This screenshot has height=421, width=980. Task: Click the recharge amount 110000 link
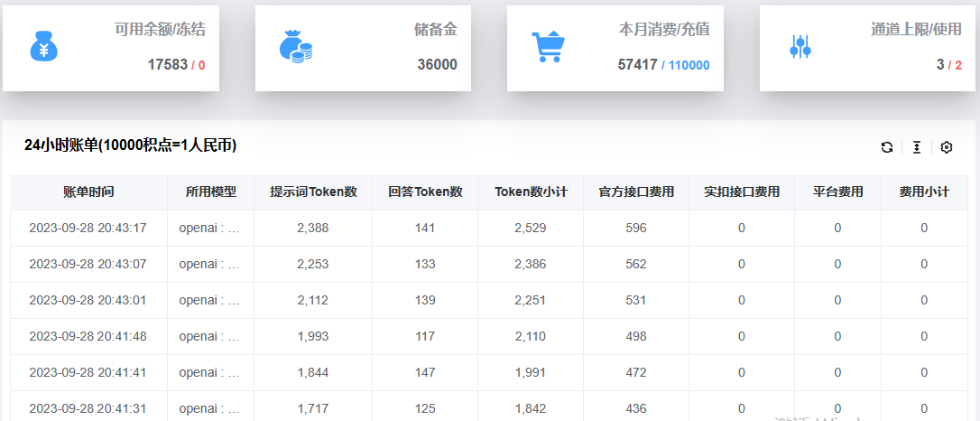pos(689,65)
